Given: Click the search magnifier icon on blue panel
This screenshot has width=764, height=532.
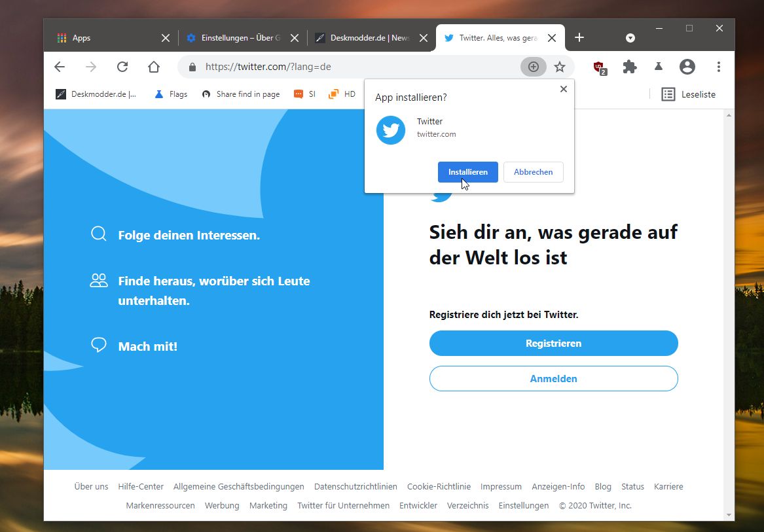Looking at the screenshot, I should point(98,234).
